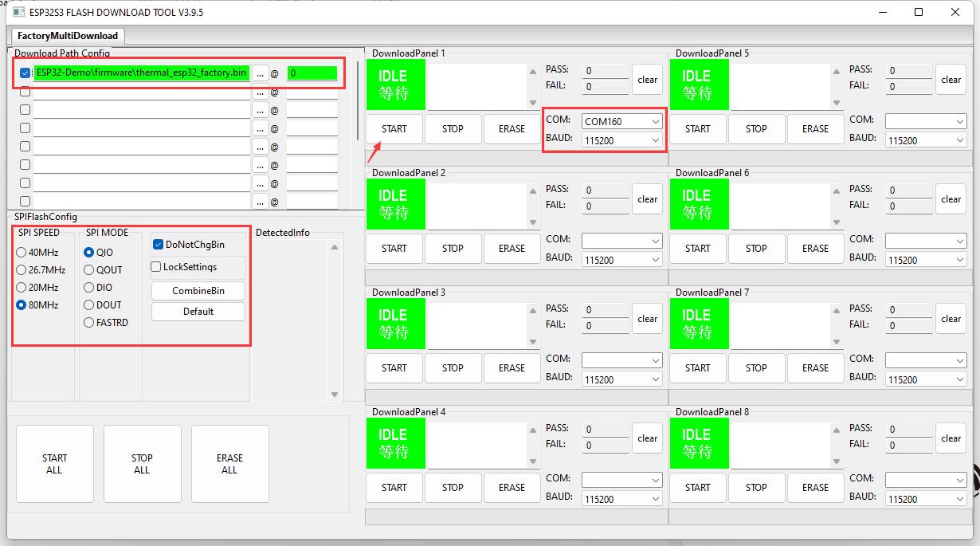
Task: Select 40MHz SPI speed
Action: tap(22, 253)
